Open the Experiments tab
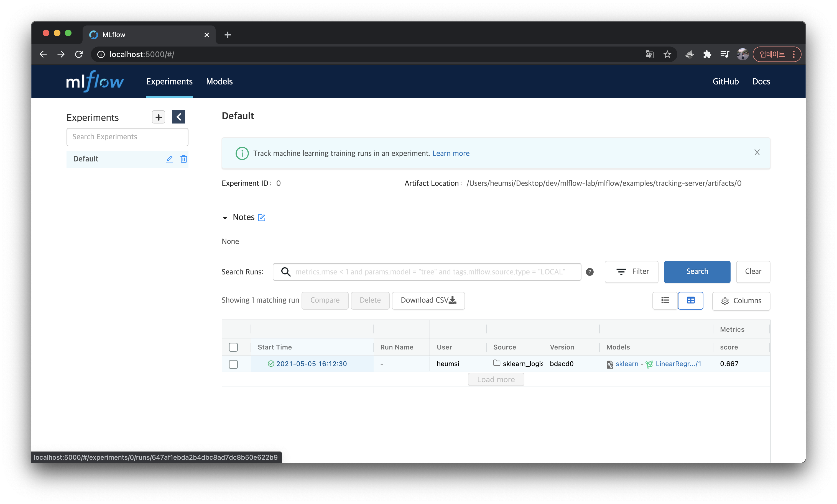 click(x=169, y=81)
